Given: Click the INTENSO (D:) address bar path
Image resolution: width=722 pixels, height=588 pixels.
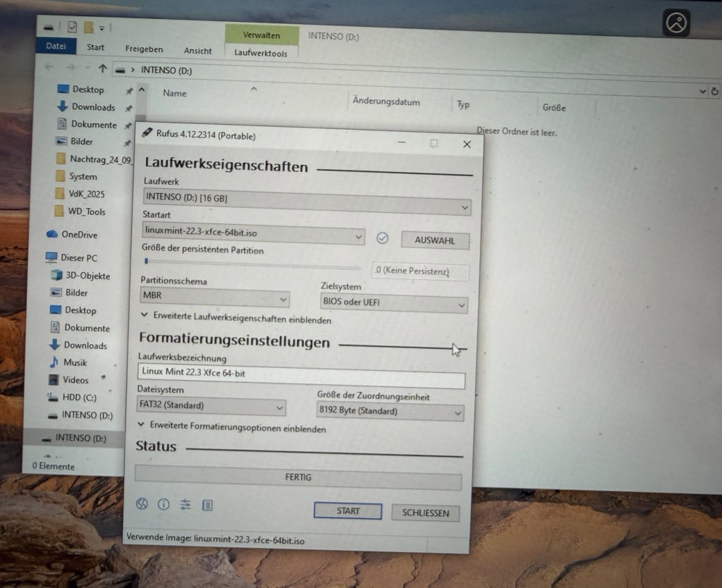Looking at the screenshot, I should [166, 70].
